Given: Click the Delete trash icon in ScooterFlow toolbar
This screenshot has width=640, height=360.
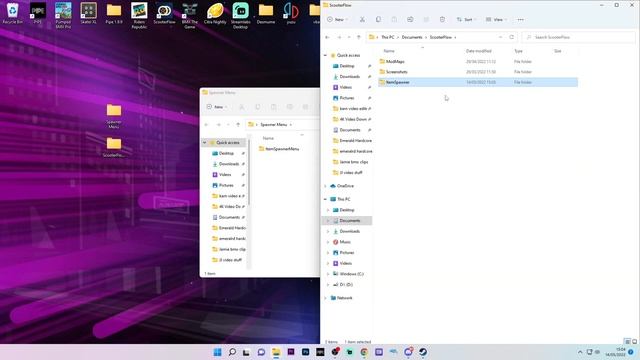Looking at the screenshot, I should 442,20.
